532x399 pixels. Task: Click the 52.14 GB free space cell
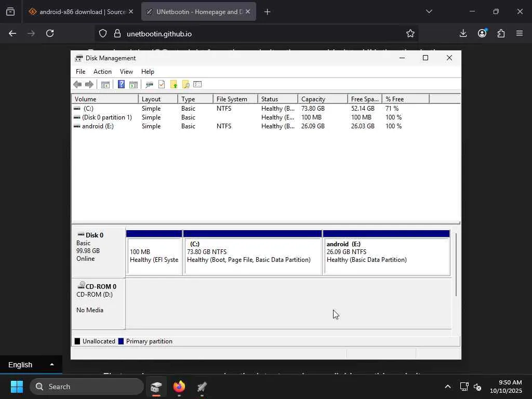pos(363,109)
